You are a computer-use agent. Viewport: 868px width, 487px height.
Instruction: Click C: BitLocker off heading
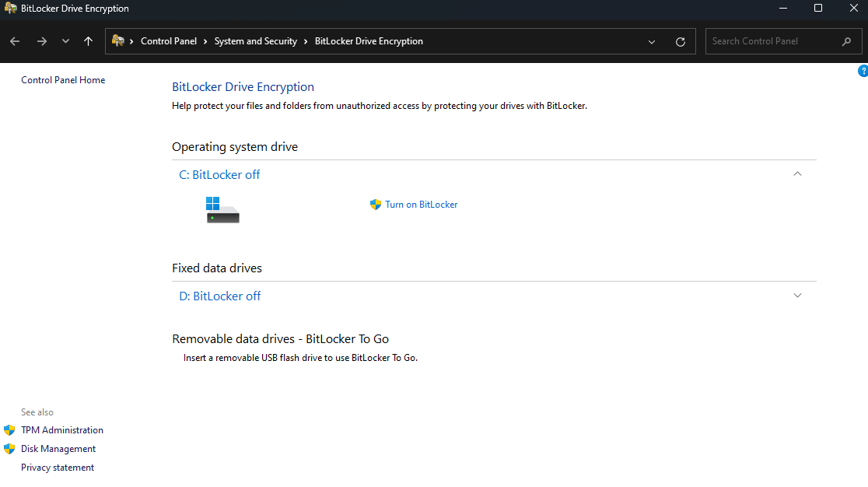click(x=219, y=175)
